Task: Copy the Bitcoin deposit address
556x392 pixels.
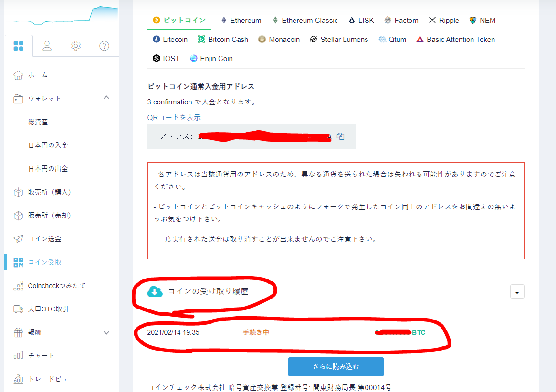Action: [340, 136]
